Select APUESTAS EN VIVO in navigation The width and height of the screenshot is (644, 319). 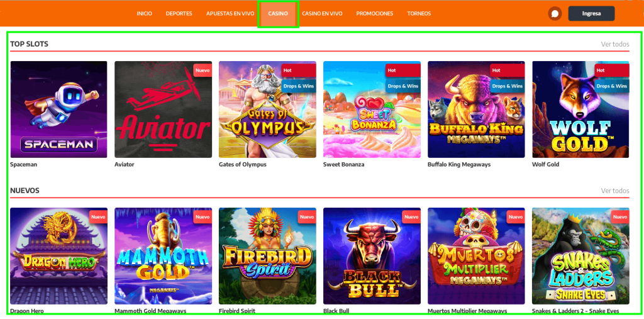tap(230, 14)
